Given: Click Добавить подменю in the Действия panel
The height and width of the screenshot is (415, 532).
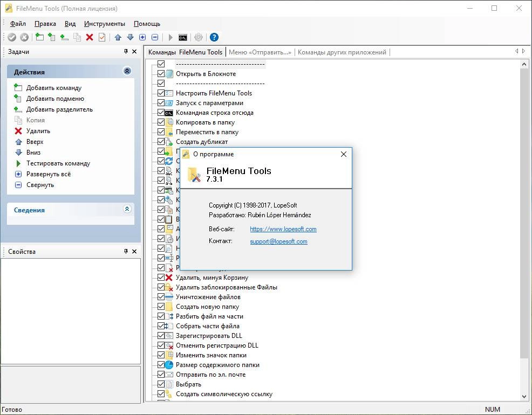Looking at the screenshot, I should (55, 99).
